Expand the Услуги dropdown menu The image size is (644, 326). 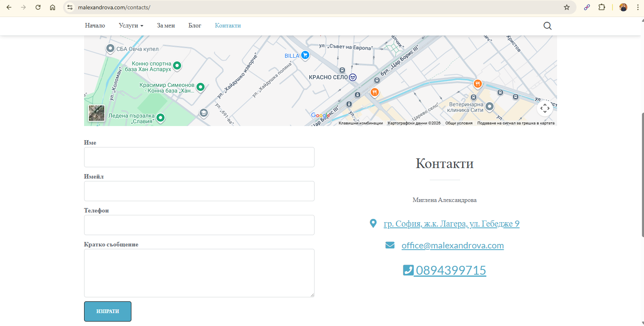(x=131, y=25)
